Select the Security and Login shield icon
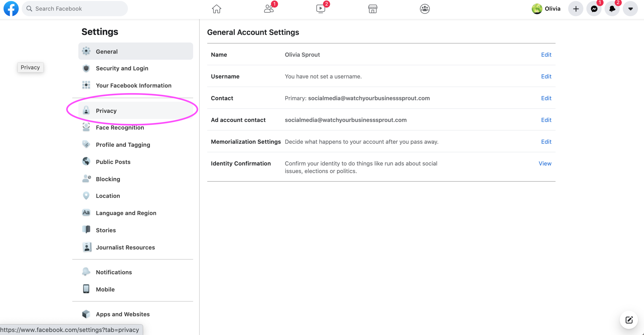This screenshot has height=335, width=644. tap(86, 68)
